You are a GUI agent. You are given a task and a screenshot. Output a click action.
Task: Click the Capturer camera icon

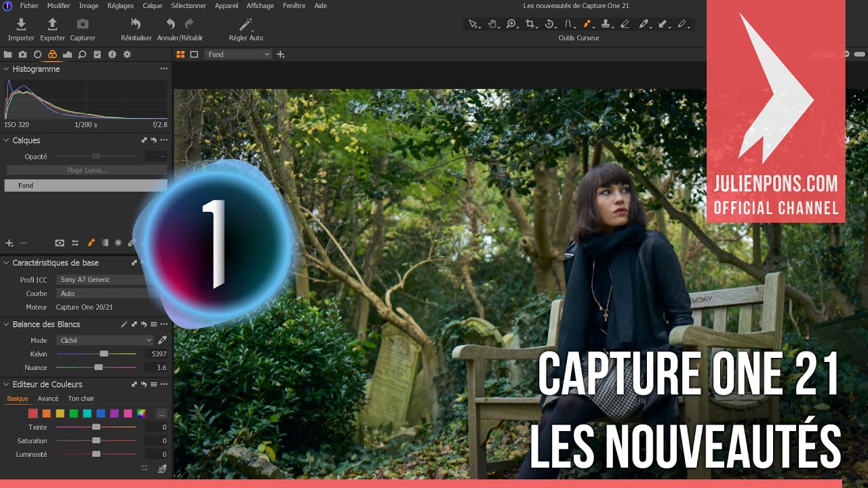(83, 24)
